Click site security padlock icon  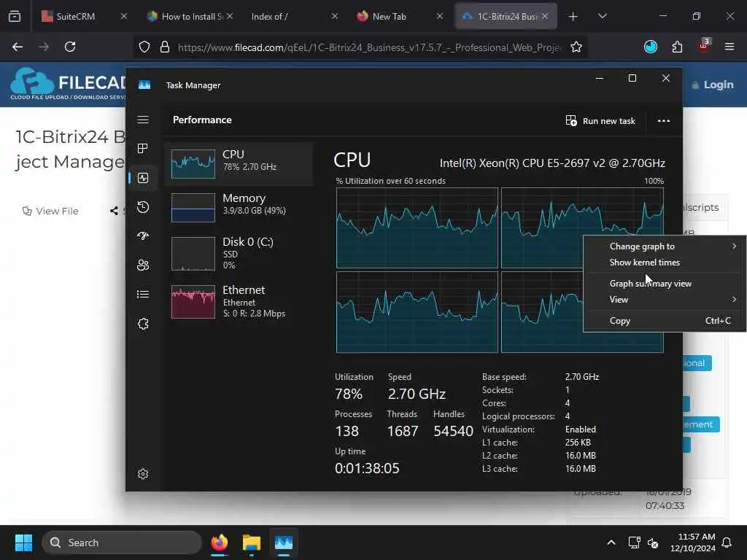165,47
